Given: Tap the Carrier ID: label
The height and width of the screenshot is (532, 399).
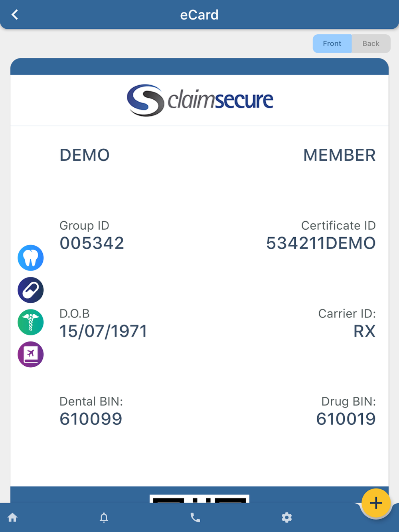Looking at the screenshot, I should point(347,313).
